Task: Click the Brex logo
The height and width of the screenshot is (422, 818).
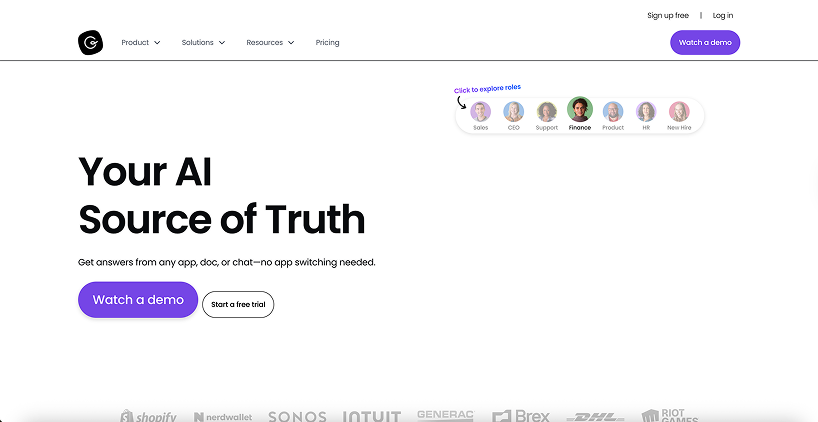Action: click(521, 416)
